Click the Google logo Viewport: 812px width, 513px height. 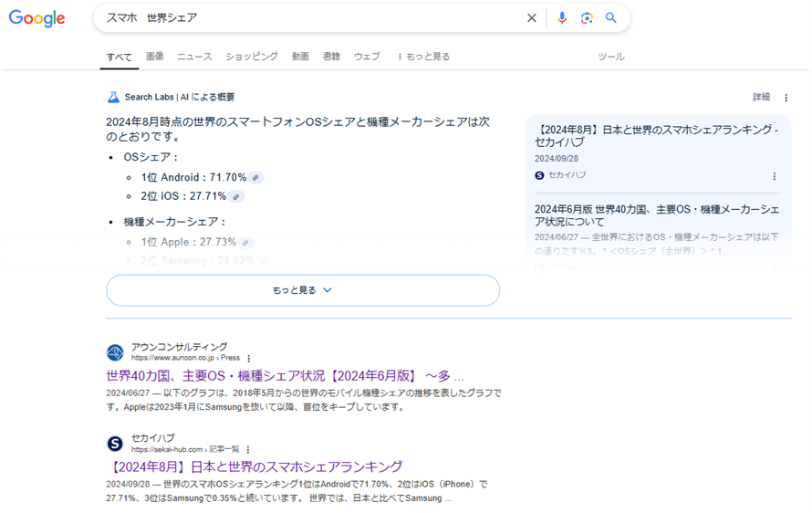[36, 18]
